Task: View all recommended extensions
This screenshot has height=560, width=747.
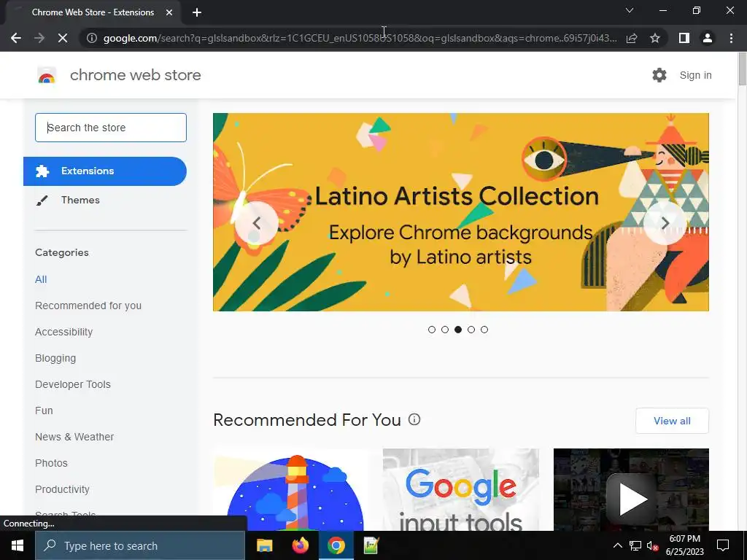Action: pos(672,421)
